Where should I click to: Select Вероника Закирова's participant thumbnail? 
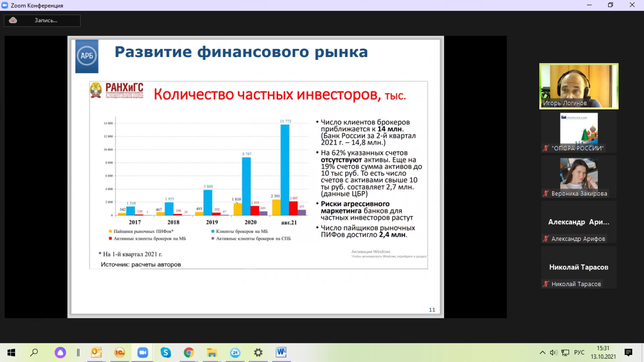579,177
